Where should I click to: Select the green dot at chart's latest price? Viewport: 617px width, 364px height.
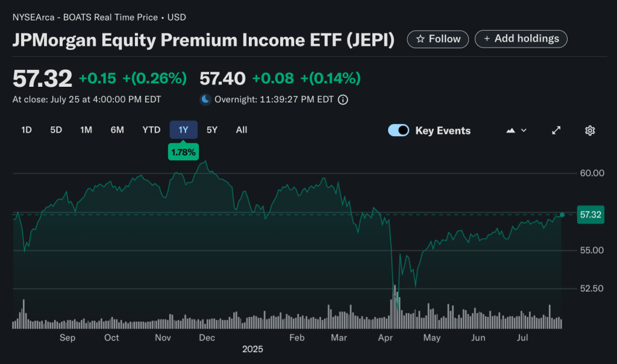[561, 215]
